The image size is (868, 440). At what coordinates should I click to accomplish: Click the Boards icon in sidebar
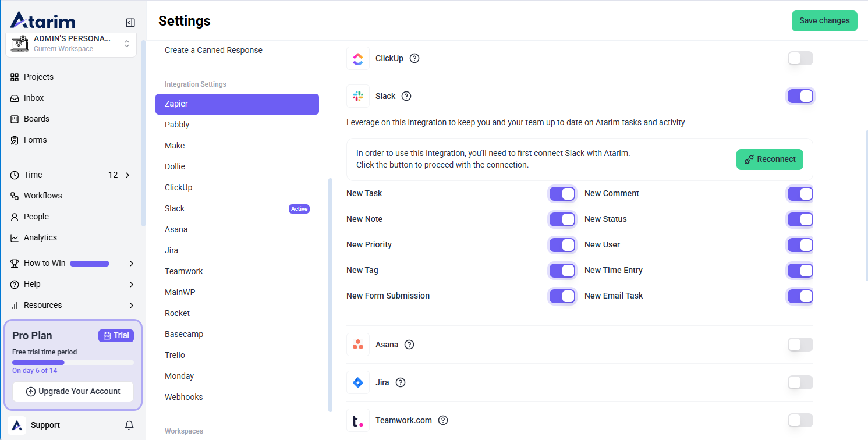pos(15,119)
